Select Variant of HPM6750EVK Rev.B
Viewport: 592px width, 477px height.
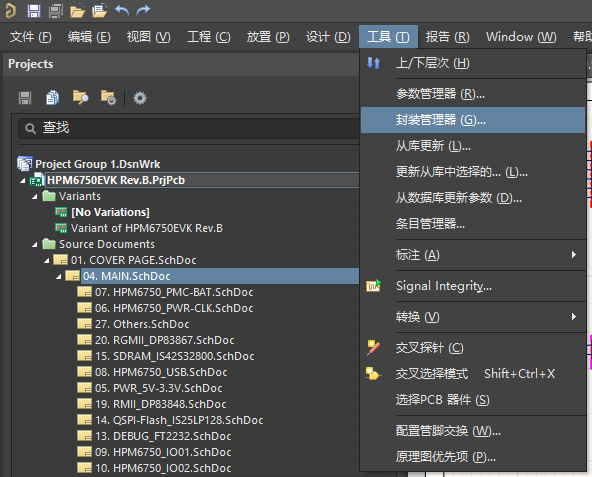click(146, 228)
